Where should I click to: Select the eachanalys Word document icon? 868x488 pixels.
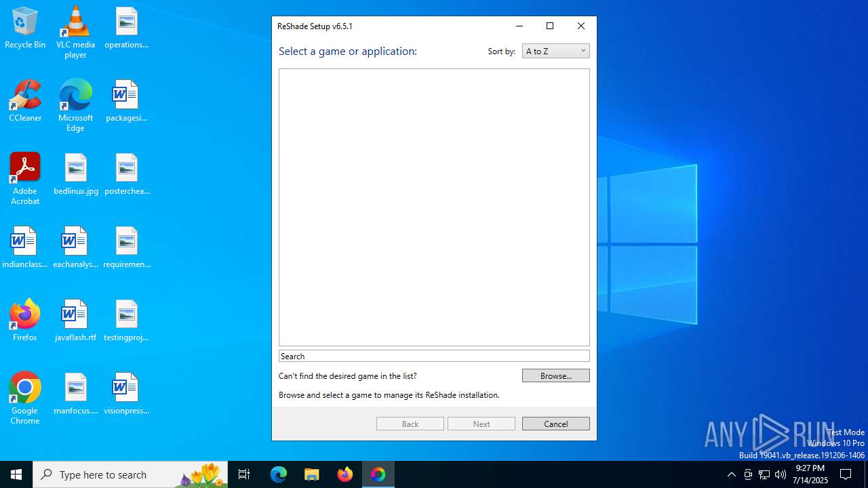[75, 248]
